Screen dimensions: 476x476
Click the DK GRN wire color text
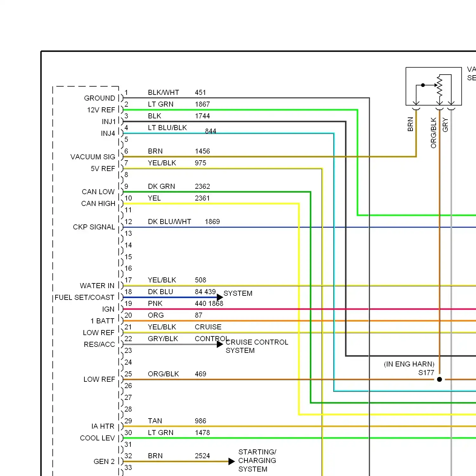(x=161, y=186)
